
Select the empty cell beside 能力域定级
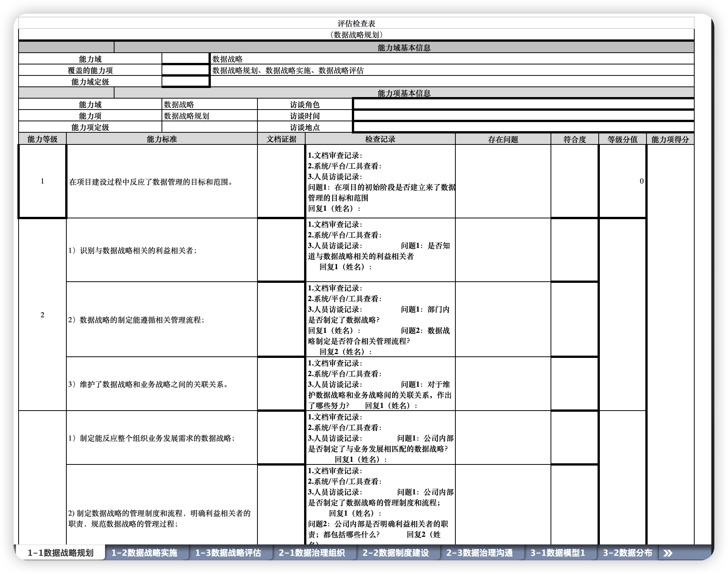click(186, 82)
